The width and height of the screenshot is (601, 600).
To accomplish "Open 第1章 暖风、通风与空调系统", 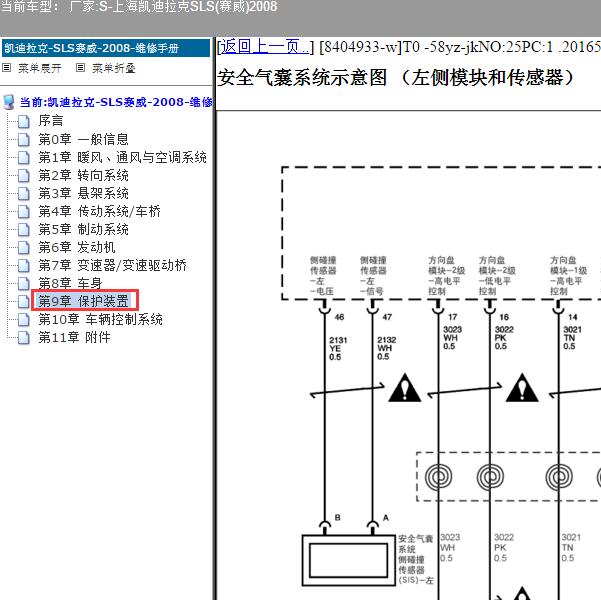I will coord(122,157).
